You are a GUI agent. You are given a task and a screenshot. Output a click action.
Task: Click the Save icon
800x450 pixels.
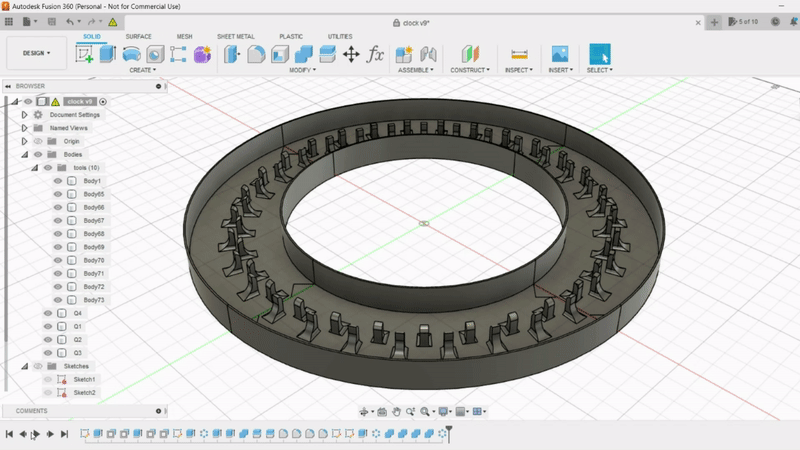tap(52, 22)
